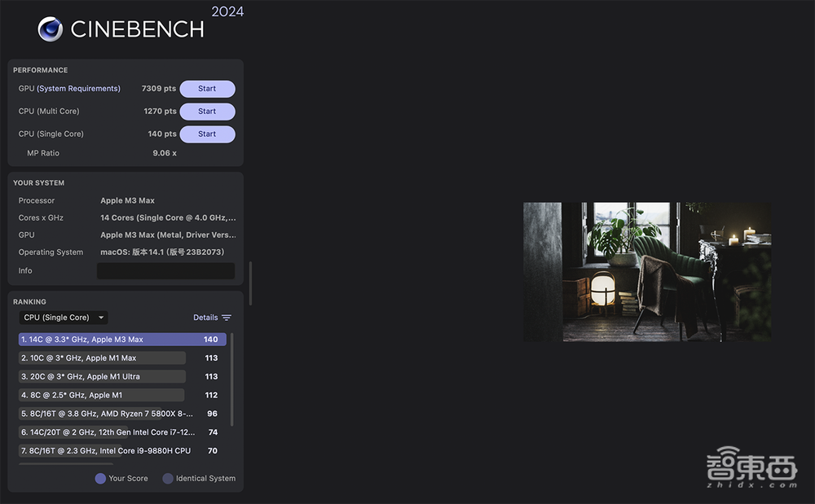Viewport: 815px width, 504px height.
Task: Click the Info text field
Action: click(165, 271)
